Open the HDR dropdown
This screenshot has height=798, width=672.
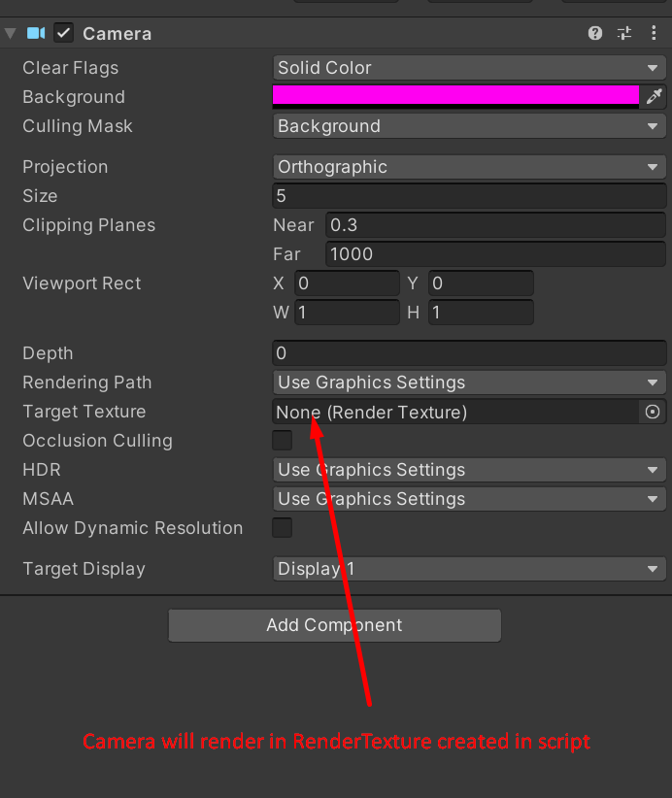[x=469, y=470]
